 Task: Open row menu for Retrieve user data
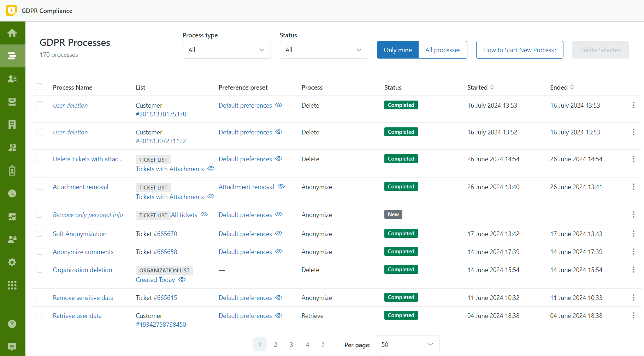(x=634, y=315)
